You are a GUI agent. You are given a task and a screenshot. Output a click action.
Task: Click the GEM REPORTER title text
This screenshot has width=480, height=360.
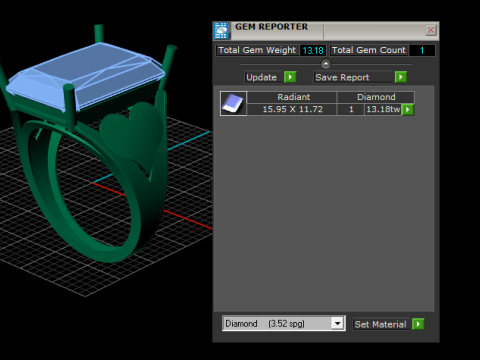click(x=271, y=27)
